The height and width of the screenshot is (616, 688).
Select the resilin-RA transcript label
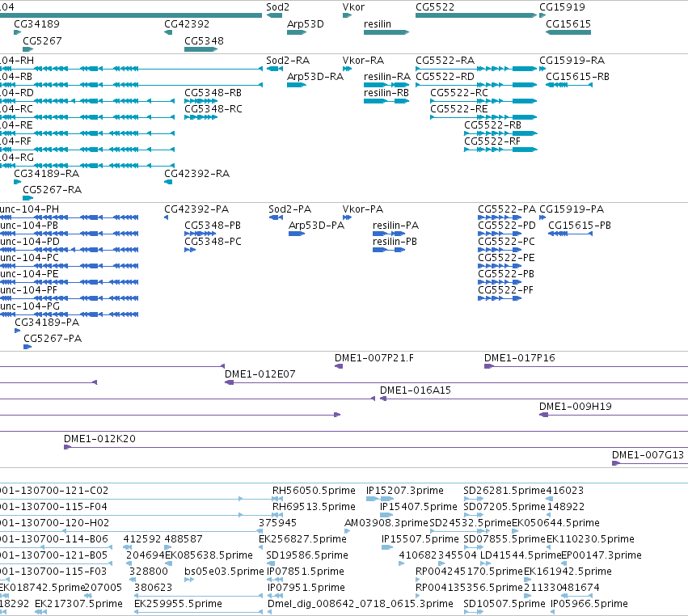(x=387, y=76)
